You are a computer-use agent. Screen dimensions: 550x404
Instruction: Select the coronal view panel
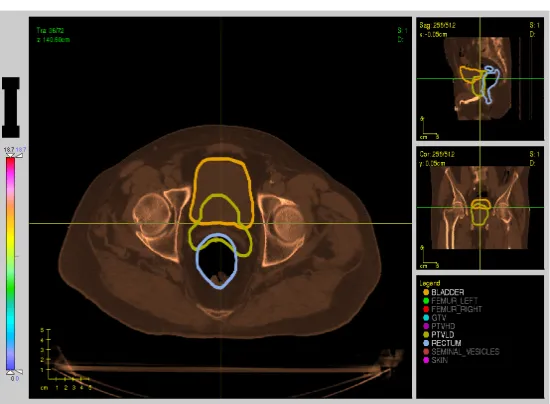[480, 208]
